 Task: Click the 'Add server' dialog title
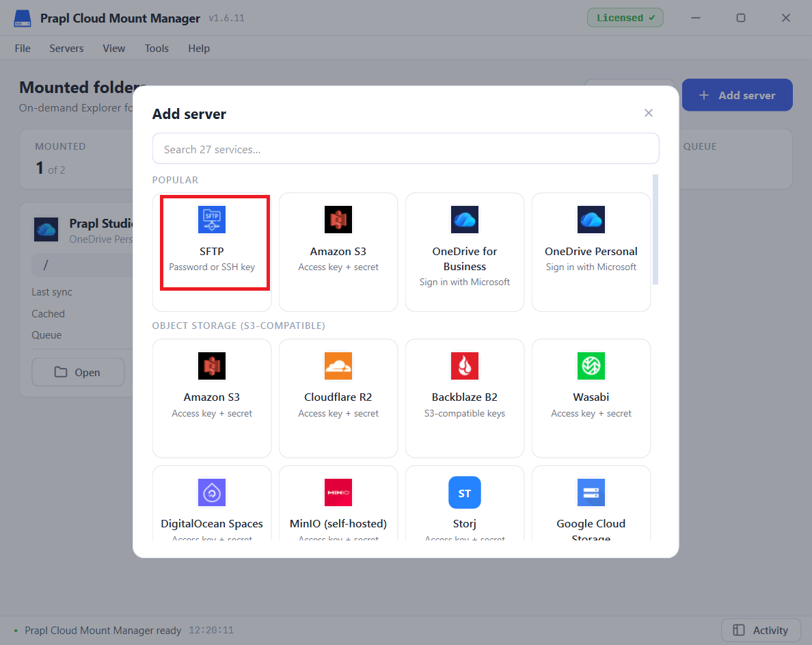pyautogui.click(x=189, y=114)
